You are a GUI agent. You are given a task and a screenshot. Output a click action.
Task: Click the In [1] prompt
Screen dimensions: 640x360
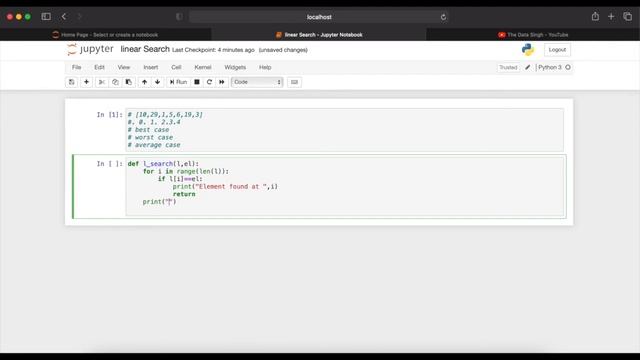[109, 115]
